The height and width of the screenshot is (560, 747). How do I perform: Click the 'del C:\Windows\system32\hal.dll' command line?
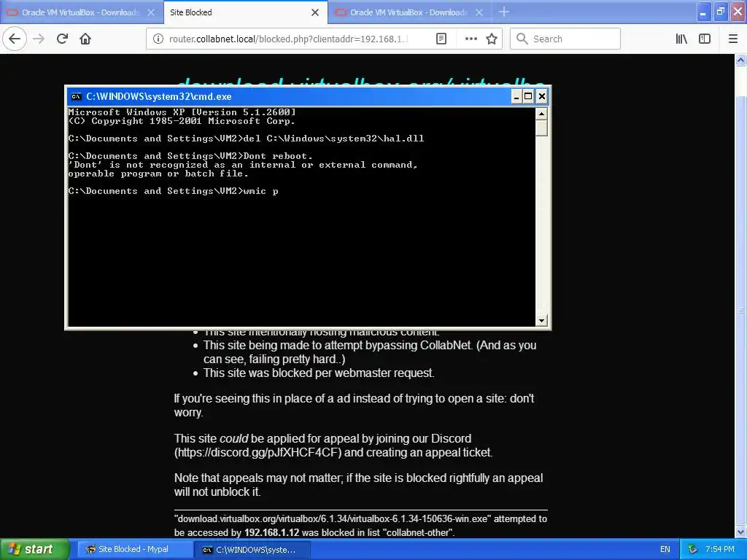pos(246,139)
